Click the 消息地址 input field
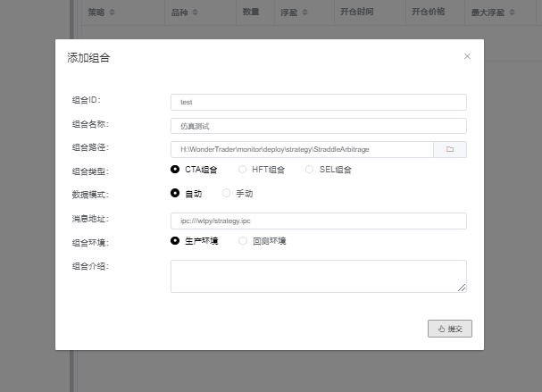This screenshot has height=392, width=542. click(319, 221)
